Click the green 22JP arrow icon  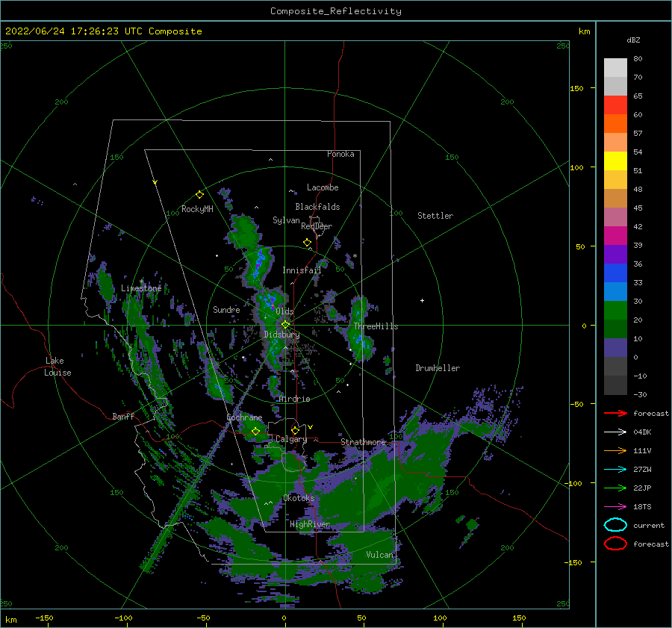click(x=615, y=488)
